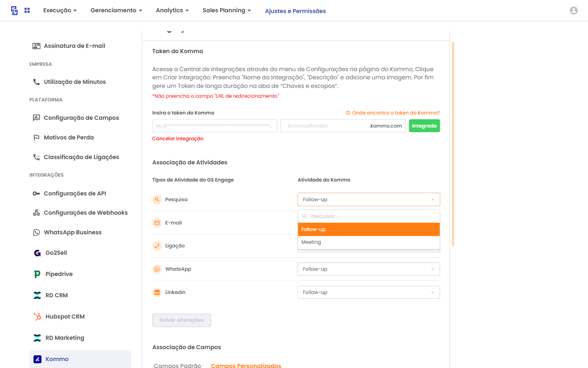Click the Pesquisa activity search icon
The width and height of the screenshot is (588, 368).
(157, 200)
